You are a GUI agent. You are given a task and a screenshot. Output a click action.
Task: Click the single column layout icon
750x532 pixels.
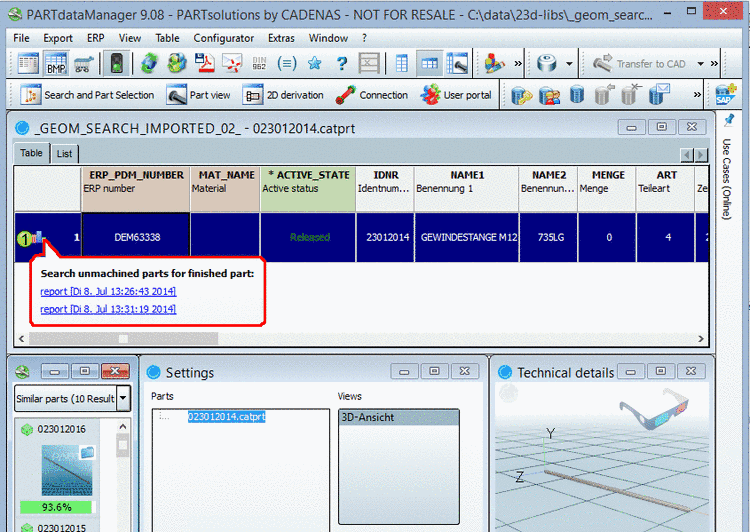click(402, 63)
